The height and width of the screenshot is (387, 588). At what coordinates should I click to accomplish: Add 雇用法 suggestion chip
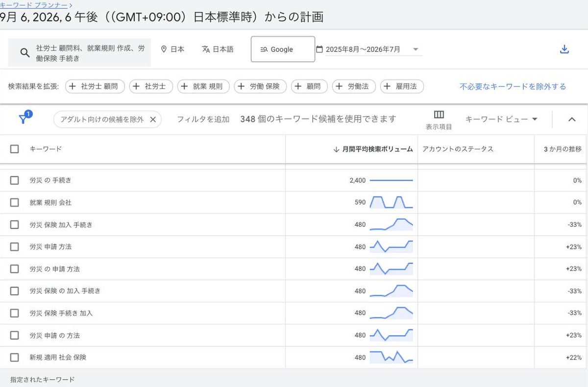pos(402,87)
